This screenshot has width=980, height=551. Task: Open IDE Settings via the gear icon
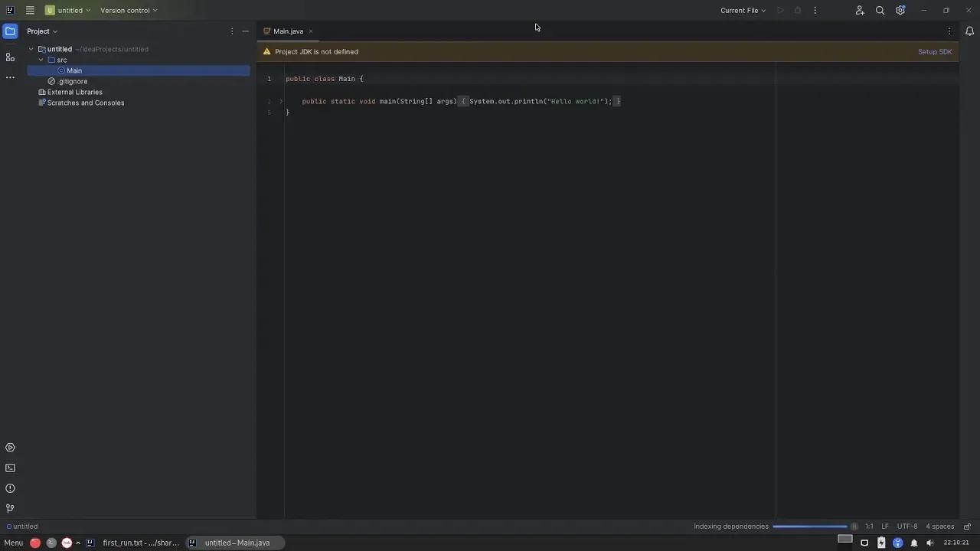[x=900, y=10]
